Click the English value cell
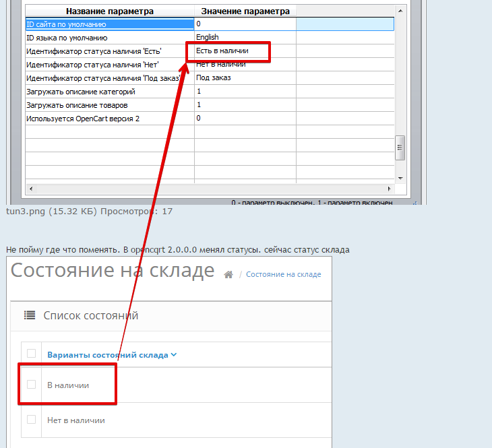Image resolution: width=492 pixels, height=448 pixels. tap(245, 37)
